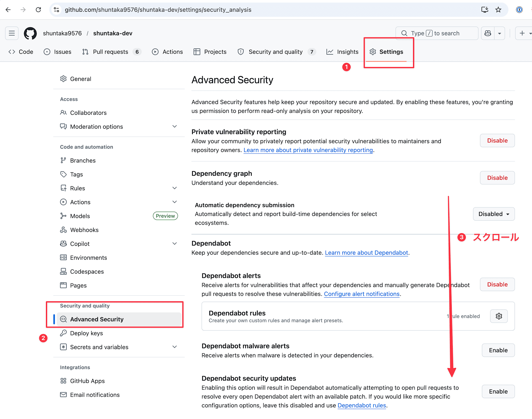The image size is (532, 419).
Task: Expand the Rules section chevron
Action: (174, 188)
